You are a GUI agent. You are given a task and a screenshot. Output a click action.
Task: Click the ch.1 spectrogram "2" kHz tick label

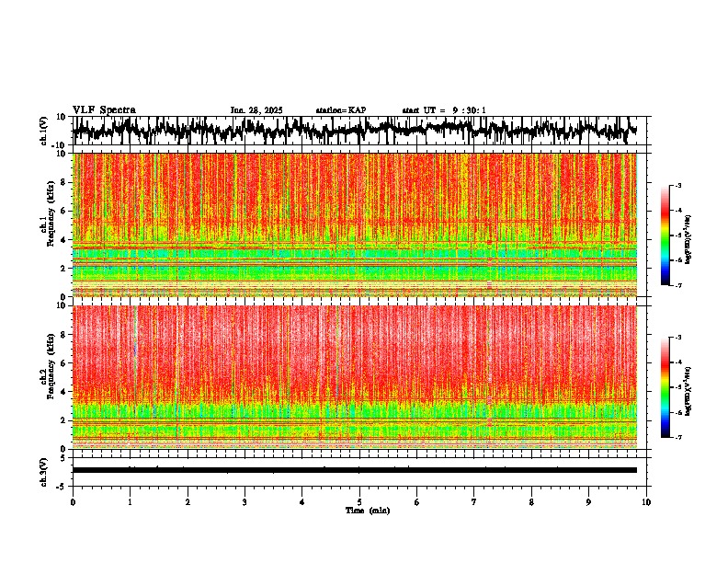pyautogui.click(x=63, y=268)
